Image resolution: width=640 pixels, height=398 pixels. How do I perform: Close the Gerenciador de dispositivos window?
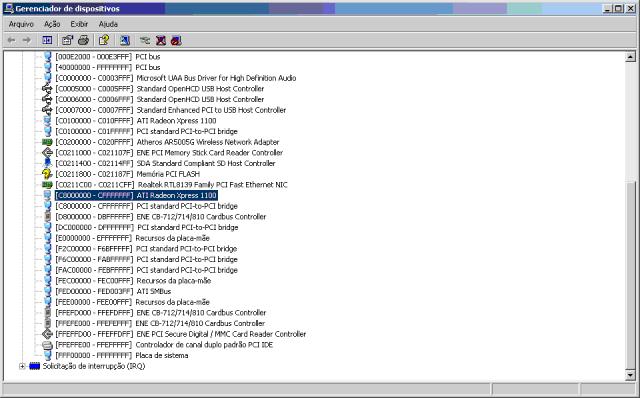coord(630,8)
